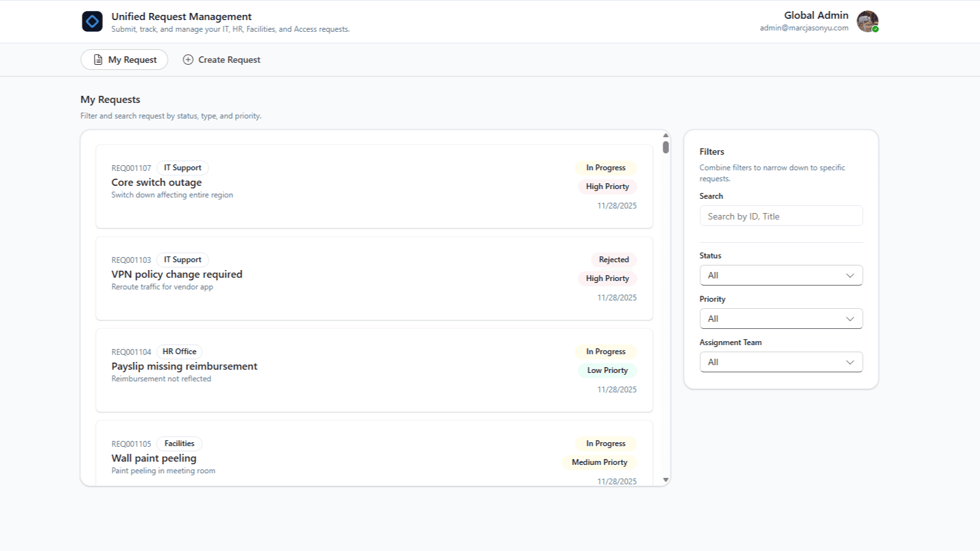The width and height of the screenshot is (980, 551).
Task: Open profile via Global Admin avatar picture
Action: 867,21
